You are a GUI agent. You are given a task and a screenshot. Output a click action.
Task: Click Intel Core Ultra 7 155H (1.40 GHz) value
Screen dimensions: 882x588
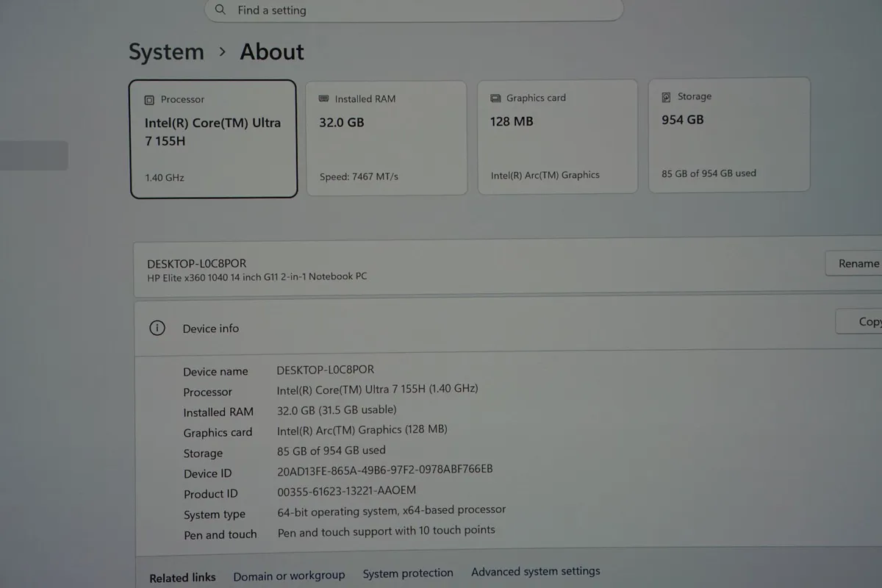tap(378, 389)
